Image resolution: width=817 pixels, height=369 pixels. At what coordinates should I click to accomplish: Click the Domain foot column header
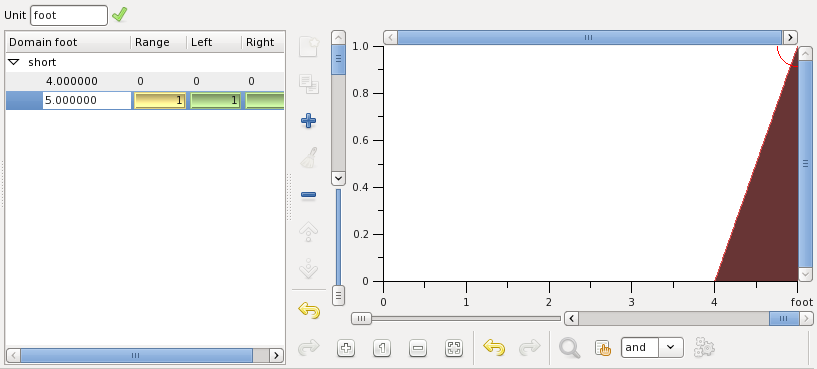68,42
